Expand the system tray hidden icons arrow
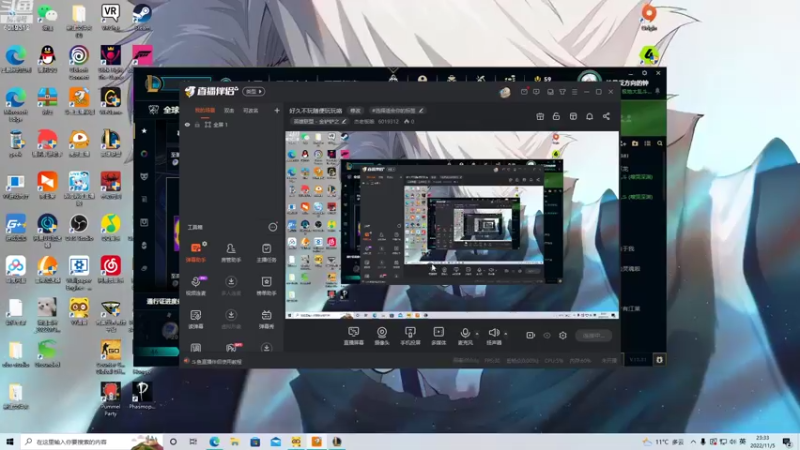Image resolution: width=800 pixels, height=450 pixels. [693, 441]
